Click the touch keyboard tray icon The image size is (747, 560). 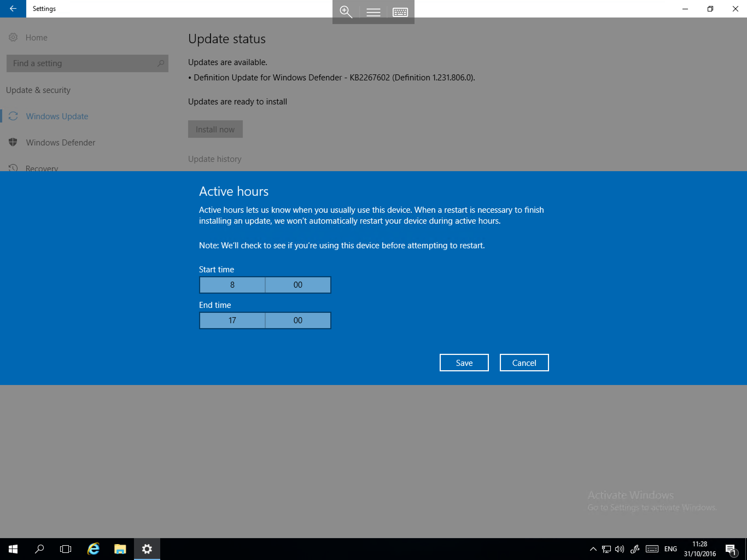(652, 549)
